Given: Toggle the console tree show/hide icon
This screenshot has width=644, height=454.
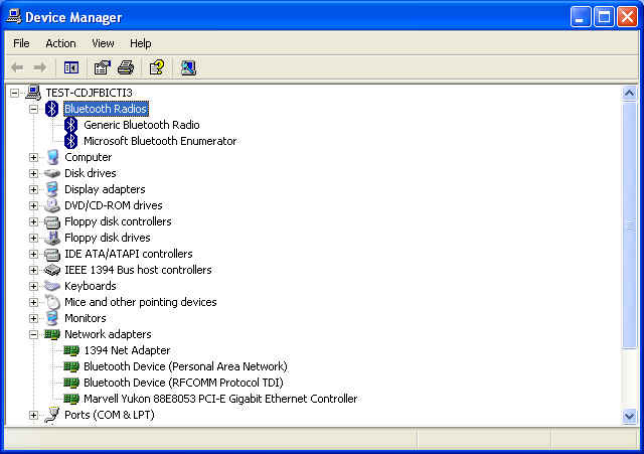Looking at the screenshot, I should click(x=71, y=67).
